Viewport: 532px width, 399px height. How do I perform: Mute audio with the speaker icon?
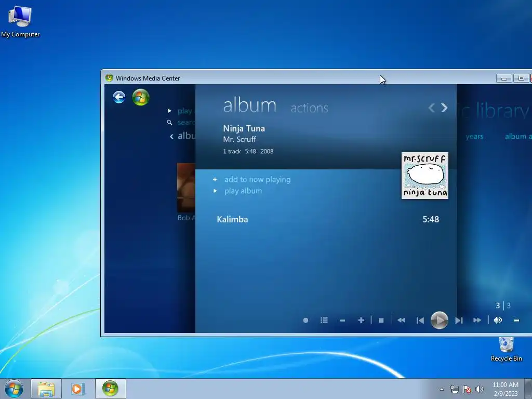point(498,320)
